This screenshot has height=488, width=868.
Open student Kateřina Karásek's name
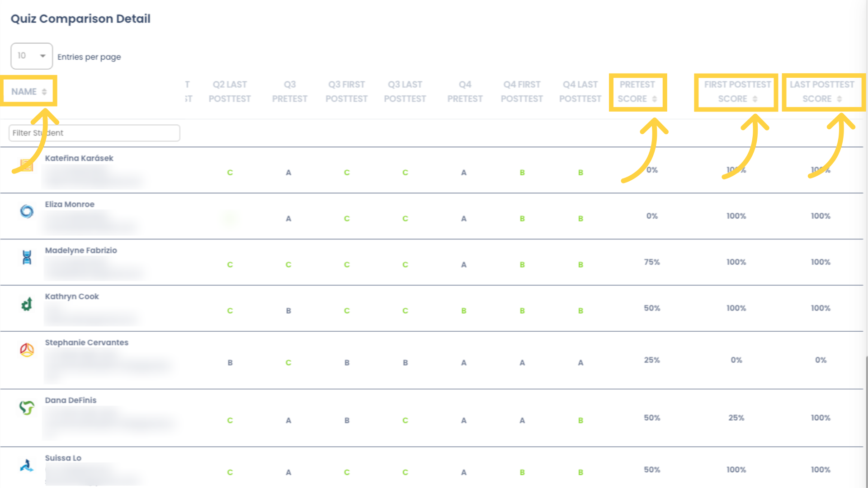click(79, 158)
